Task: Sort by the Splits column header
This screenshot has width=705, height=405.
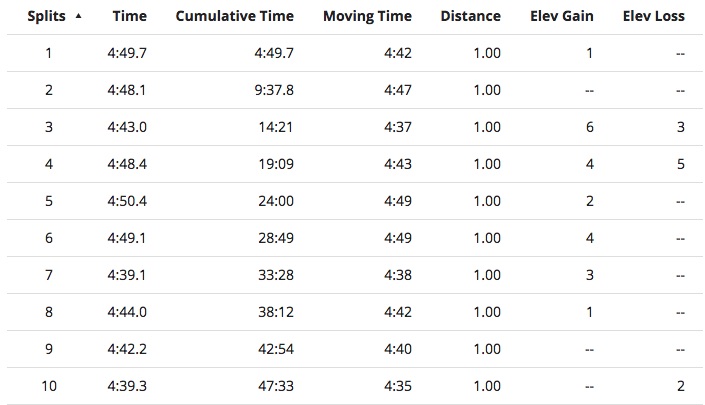Action: (46, 17)
